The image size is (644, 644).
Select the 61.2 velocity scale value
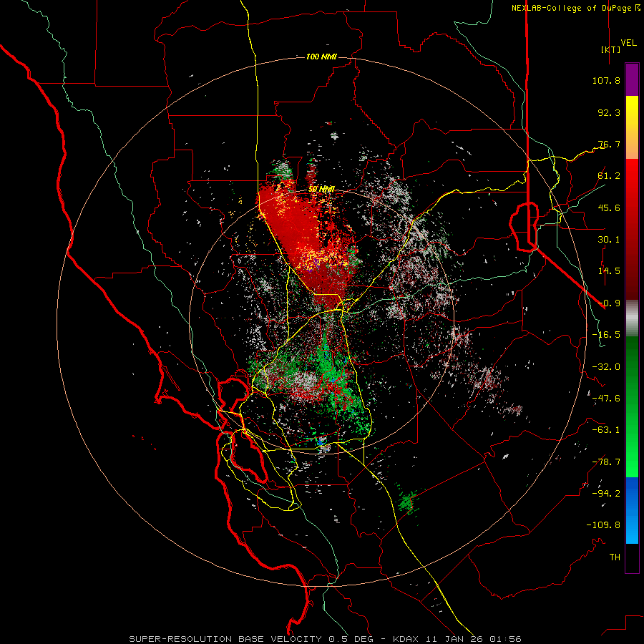[x=609, y=176]
